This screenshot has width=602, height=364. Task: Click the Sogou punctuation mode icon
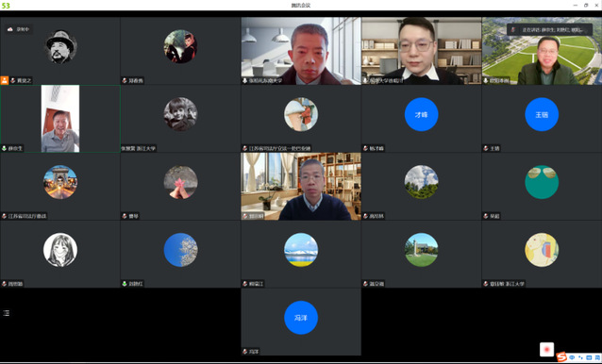(581, 357)
